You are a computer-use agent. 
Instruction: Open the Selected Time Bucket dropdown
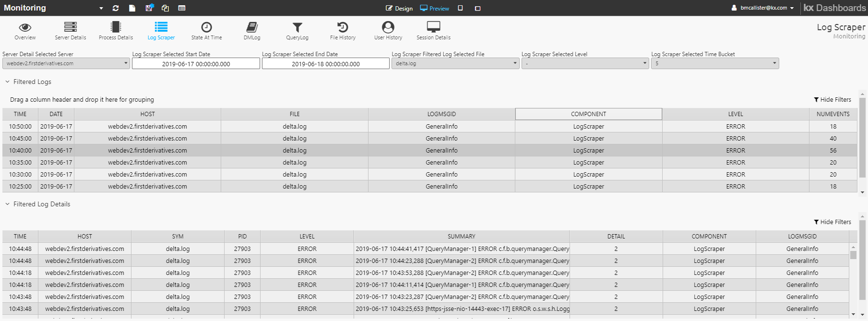pos(715,63)
